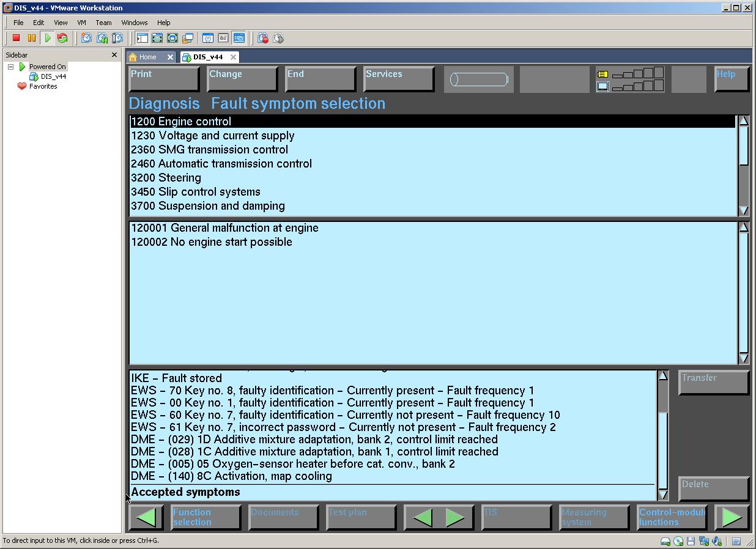Click the middle right-pointing green arrow
The image size is (756, 549).
(455, 518)
